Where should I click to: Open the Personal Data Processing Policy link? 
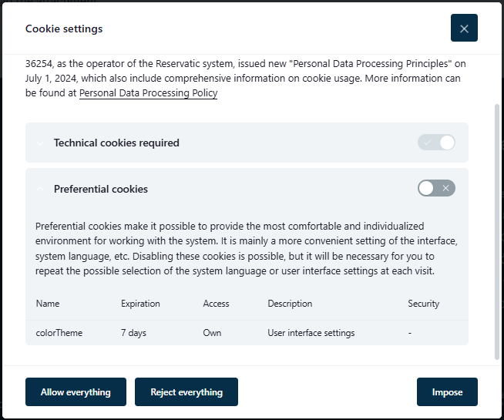click(148, 93)
